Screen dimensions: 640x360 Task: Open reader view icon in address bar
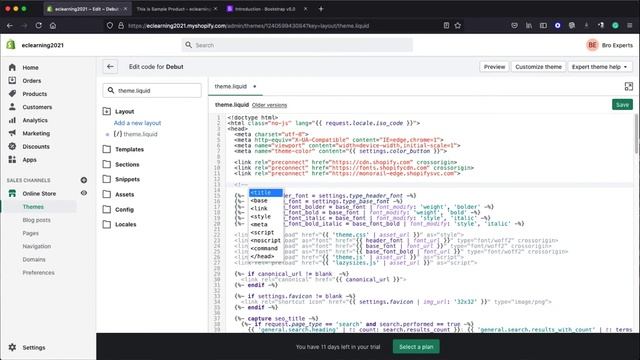point(446,25)
